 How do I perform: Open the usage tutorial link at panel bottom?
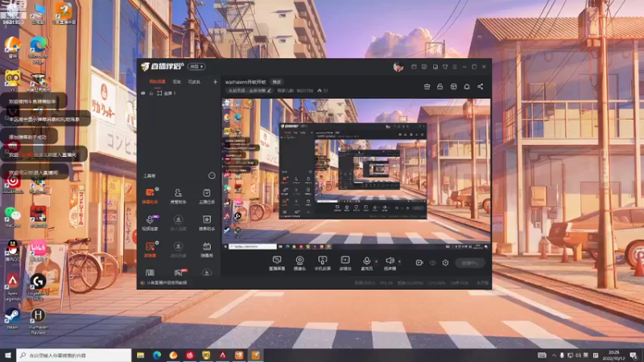pyautogui.click(x=167, y=282)
